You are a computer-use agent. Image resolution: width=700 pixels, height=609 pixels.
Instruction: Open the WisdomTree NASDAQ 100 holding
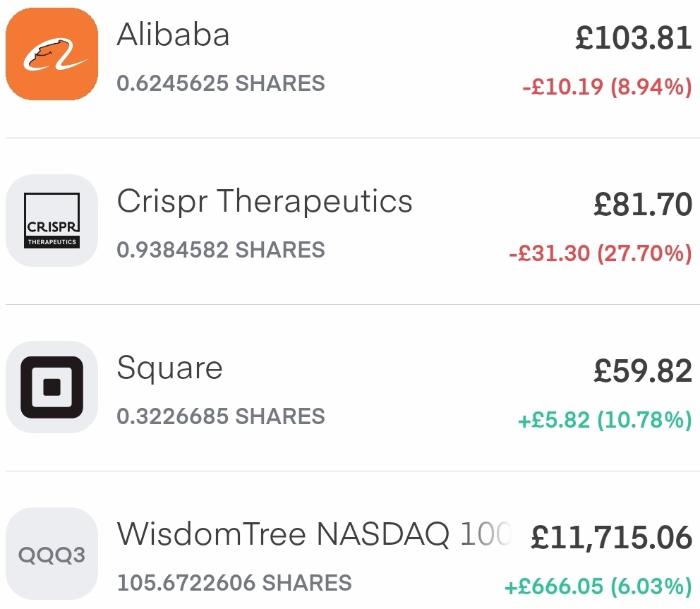[x=313, y=534]
